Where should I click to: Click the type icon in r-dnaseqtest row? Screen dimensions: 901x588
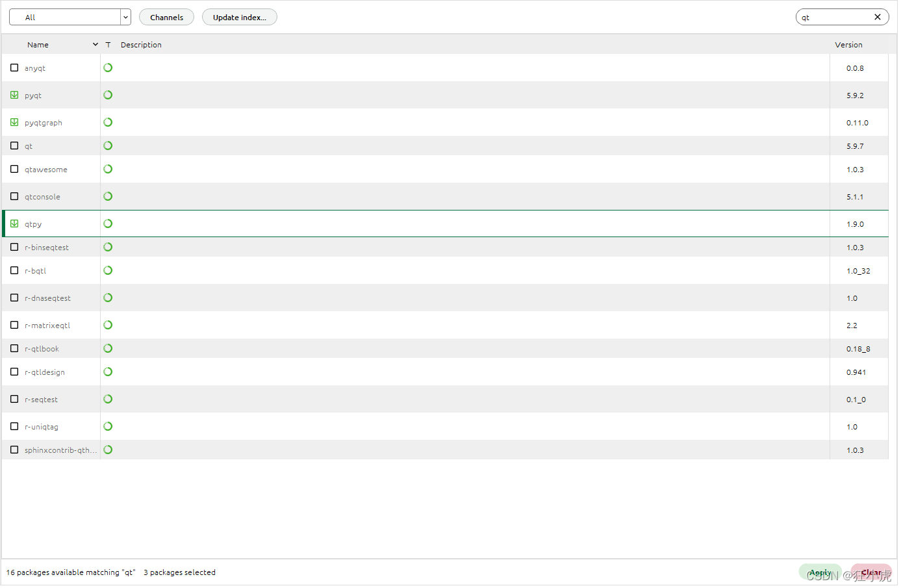click(108, 298)
